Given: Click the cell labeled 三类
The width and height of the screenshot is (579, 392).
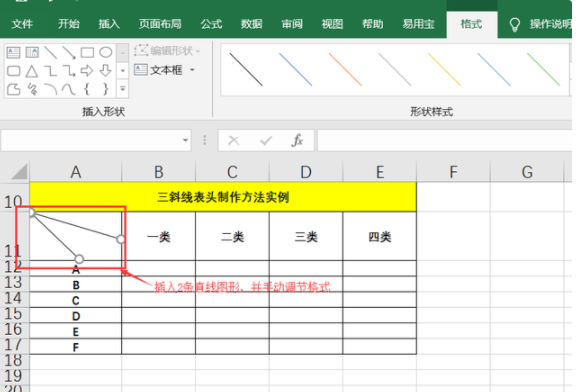Looking at the screenshot, I should tap(306, 237).
